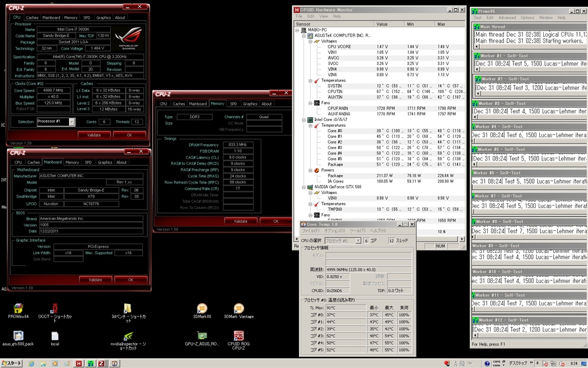
Task: Click Validate in the CPU-Z Memory window
Action: coord(241,221)
